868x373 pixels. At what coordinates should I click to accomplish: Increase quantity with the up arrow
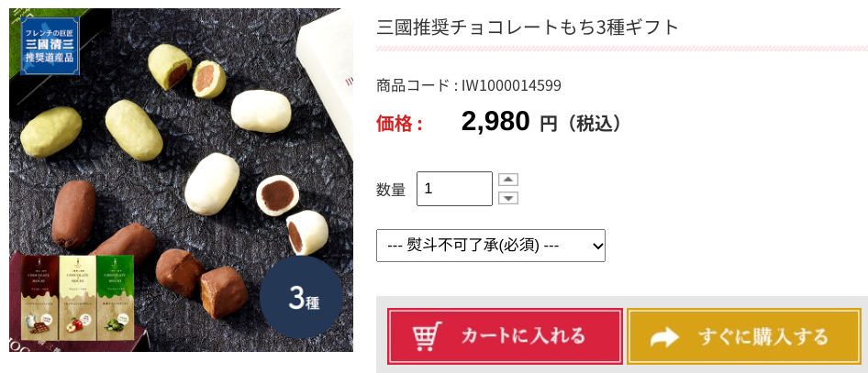coord(508,180)
